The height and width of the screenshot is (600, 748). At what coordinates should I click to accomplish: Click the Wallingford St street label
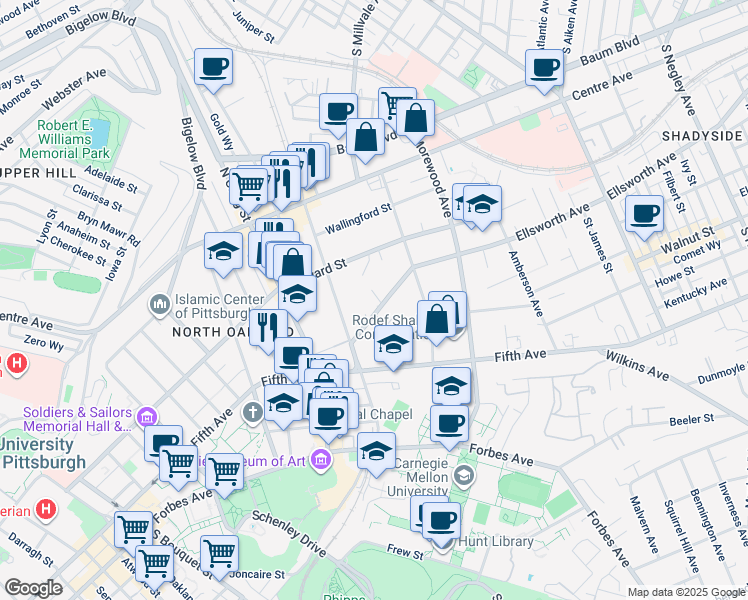358,218
